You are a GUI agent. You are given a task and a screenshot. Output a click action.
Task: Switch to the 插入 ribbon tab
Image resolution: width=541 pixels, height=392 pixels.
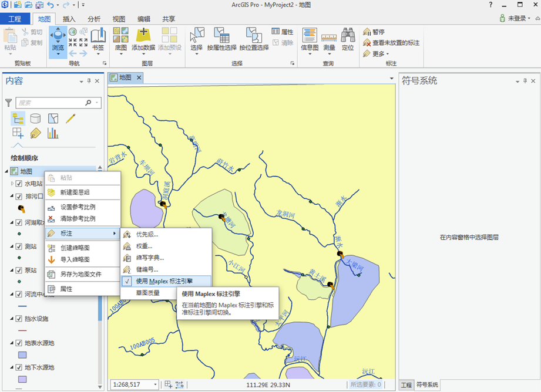point(69,19)
